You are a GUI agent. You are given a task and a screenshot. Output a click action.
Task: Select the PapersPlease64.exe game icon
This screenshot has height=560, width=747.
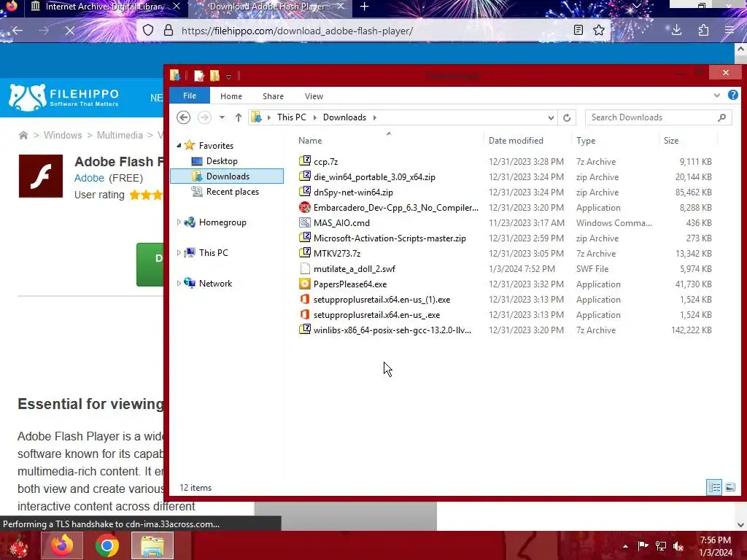coord(305,284)
